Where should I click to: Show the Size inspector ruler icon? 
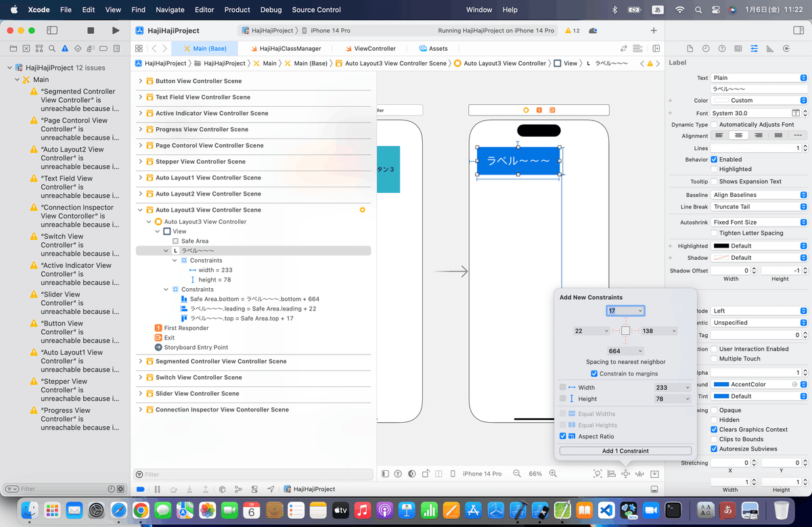(x=771, y=49)
